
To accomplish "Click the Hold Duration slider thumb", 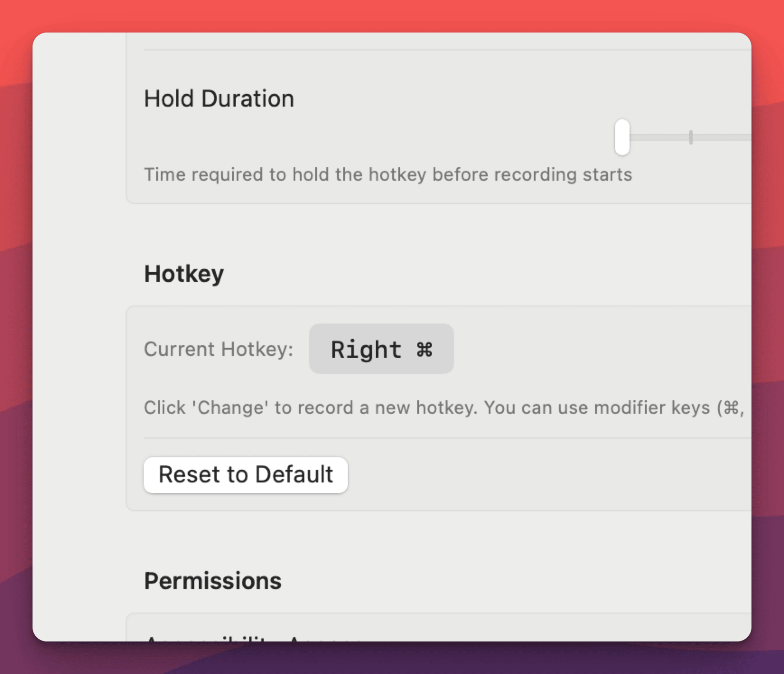I will 622,137.
